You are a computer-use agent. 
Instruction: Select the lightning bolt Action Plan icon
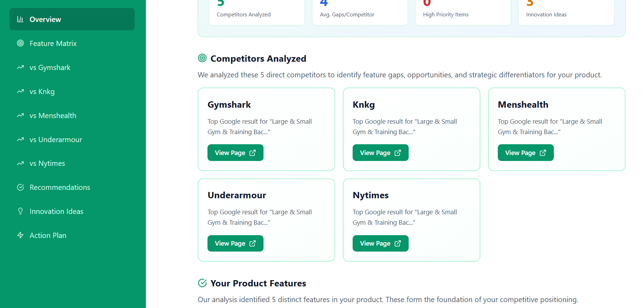(x=21, y=235)
